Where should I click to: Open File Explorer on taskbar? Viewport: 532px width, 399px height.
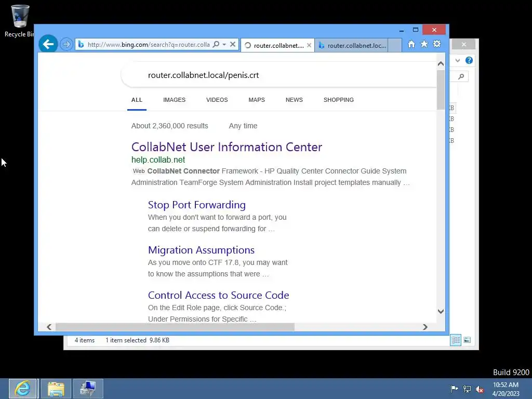pyautogui.click(x=56, y=389)
